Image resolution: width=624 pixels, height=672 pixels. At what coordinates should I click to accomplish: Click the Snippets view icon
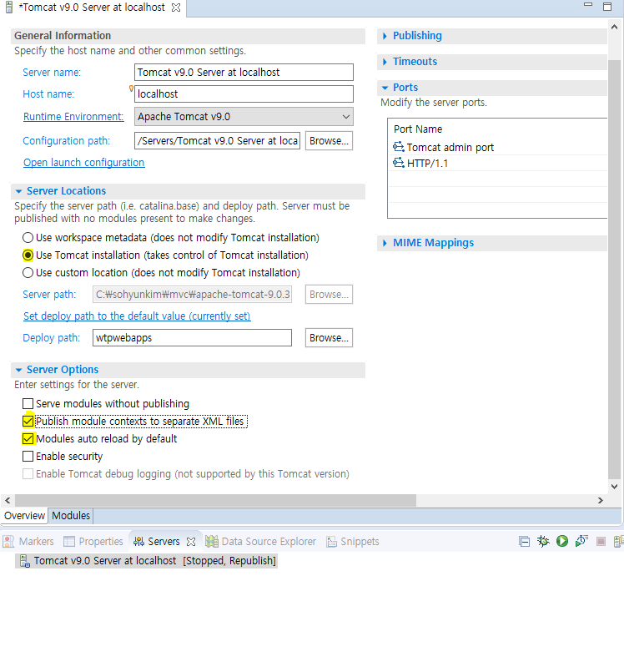[331, 542]
